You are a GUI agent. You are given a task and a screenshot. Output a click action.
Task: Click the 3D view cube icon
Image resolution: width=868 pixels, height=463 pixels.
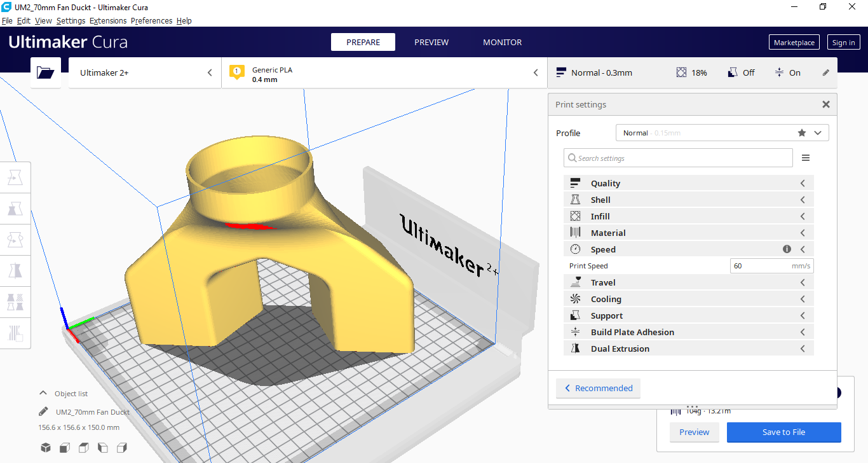[x=46, y=448]
